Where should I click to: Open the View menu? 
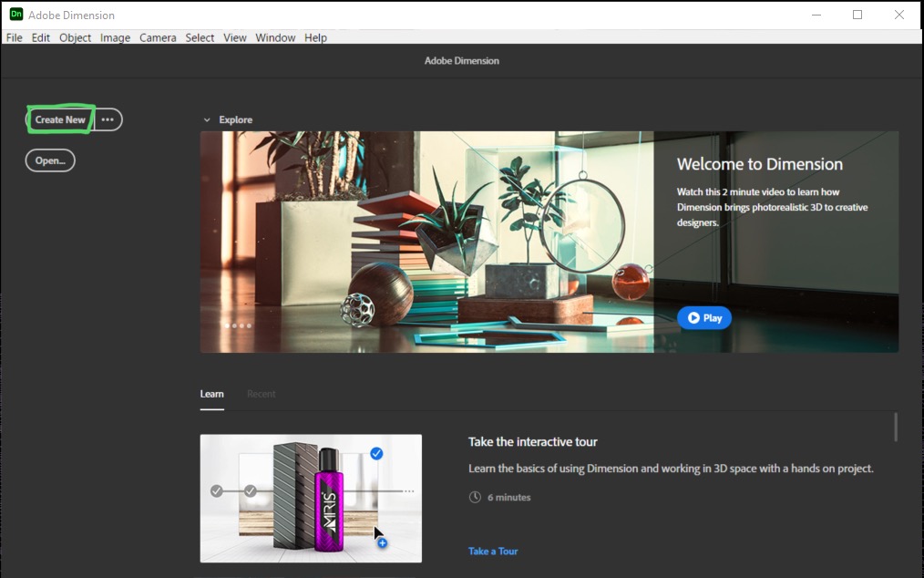coord(234,37)
